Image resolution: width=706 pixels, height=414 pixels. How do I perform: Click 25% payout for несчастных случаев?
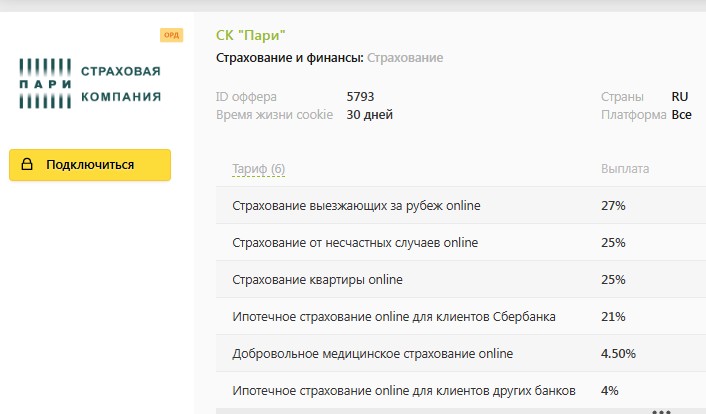coord(613,243)
